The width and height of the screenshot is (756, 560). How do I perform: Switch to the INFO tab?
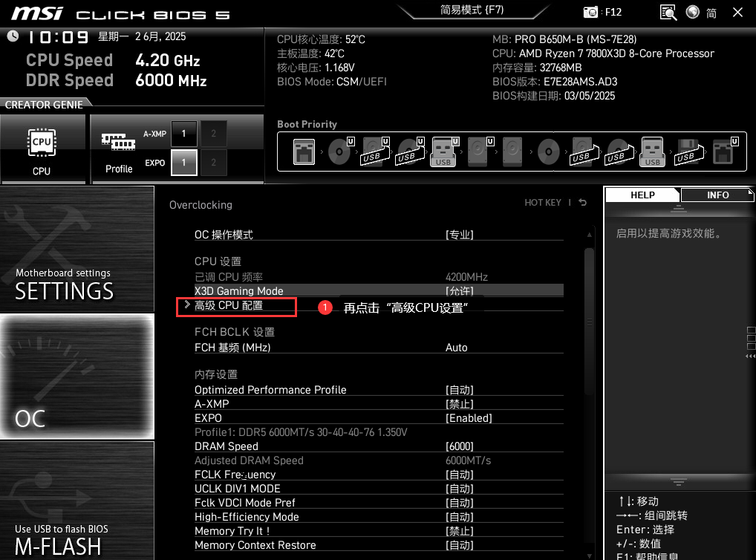(x=717, y=195)
